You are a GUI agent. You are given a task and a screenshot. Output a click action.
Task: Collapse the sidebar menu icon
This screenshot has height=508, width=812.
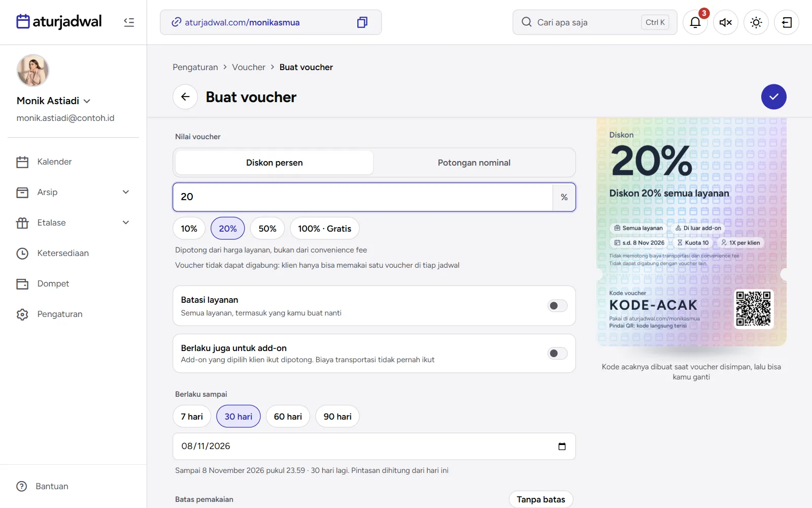[x=129, y=22]
